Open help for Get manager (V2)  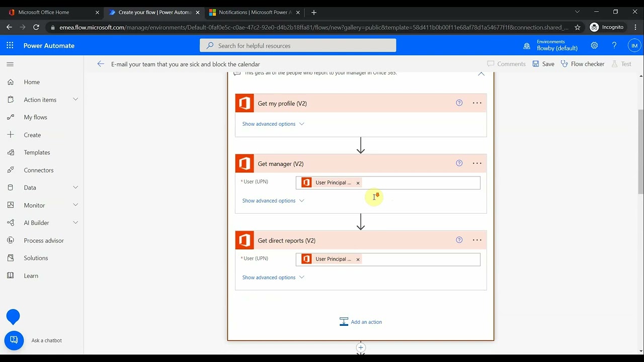[x=459, y=163]
